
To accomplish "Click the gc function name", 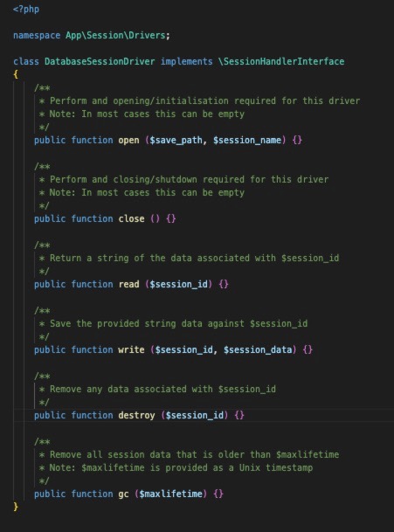I will tap(123, 494).
